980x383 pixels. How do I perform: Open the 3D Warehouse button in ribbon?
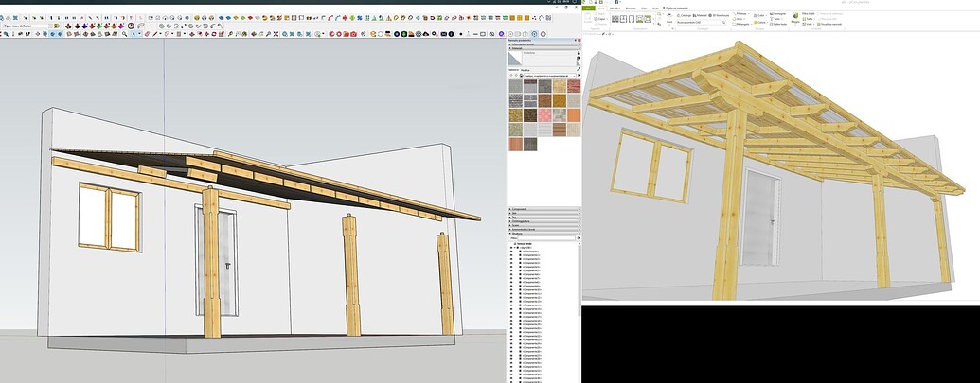coord(719,15)
